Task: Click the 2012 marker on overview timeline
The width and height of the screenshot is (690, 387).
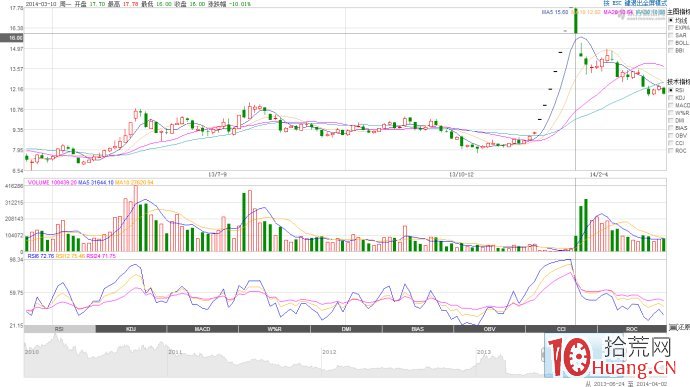Action: coord(329,352)
